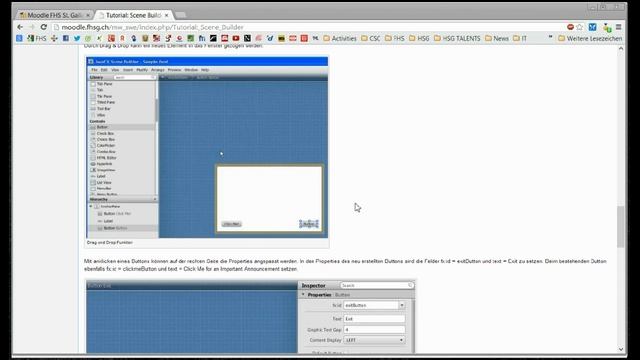The image size is (640, 360).
Task: Open the red stop-sign adblock extension
Action: click(x=570, y=27)
